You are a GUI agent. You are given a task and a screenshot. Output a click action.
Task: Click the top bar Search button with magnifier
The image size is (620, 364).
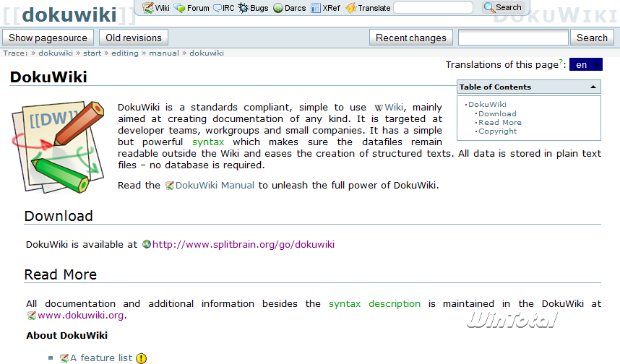point(504,7)
